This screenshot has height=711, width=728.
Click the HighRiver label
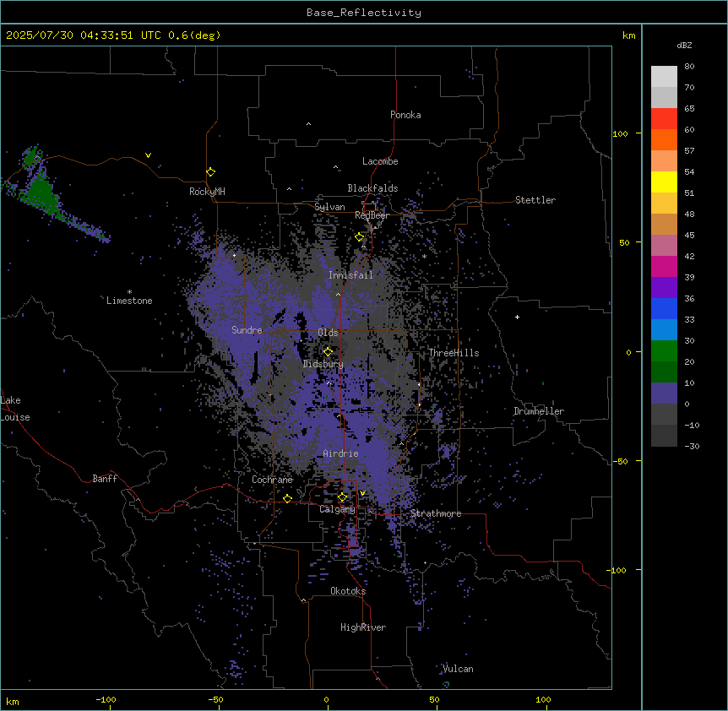point(363,627)
